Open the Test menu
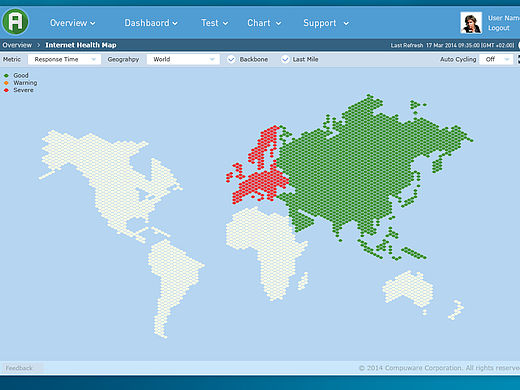 click(x=214, y=23)
